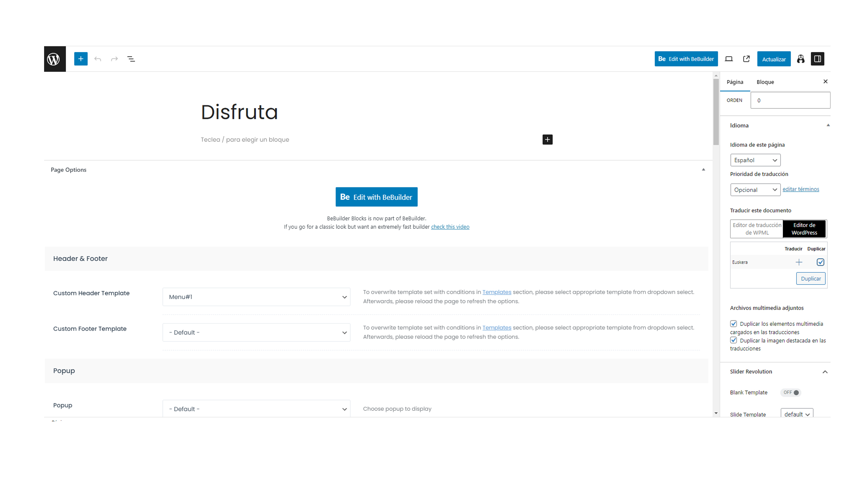Screen dimensions: 868x494
Task: Click the Archivos multimedia adjuntos heading
Action: (x=767, y=308)
